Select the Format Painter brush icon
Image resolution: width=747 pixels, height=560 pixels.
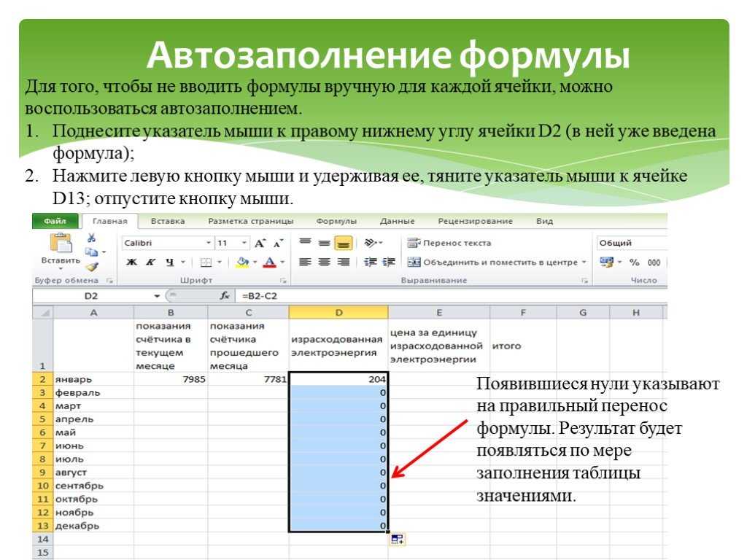coord(92,267)
